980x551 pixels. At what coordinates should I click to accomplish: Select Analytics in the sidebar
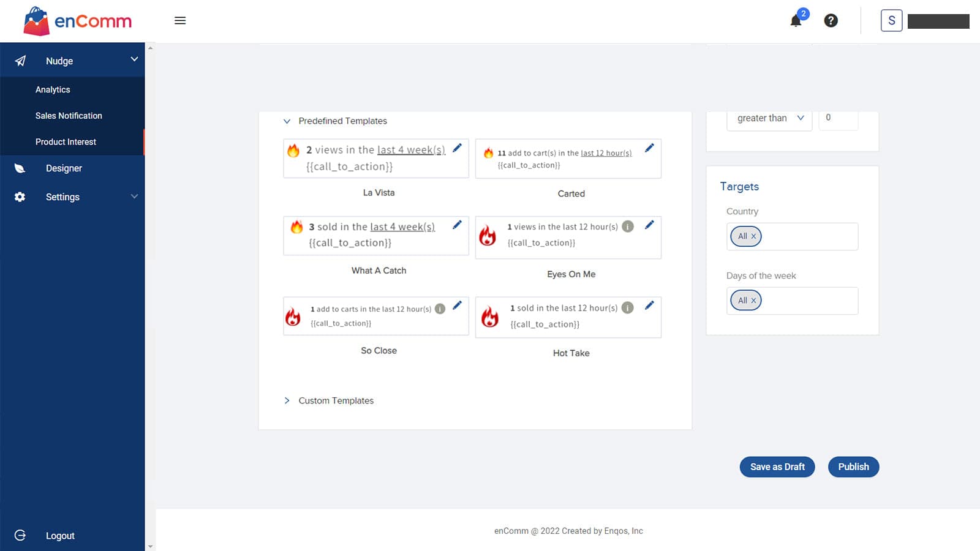pos(52,89)
